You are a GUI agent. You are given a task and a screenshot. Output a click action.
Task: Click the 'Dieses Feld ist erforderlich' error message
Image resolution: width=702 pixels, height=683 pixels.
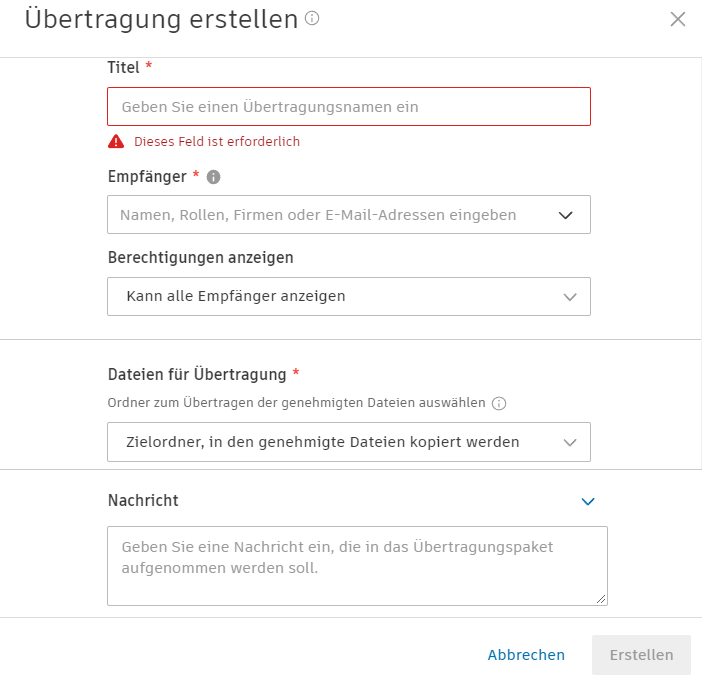coord(217,142)
